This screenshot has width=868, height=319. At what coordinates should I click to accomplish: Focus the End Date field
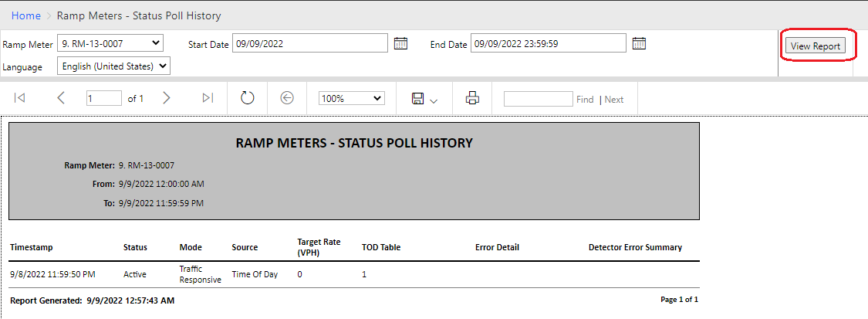pos(549,44)
